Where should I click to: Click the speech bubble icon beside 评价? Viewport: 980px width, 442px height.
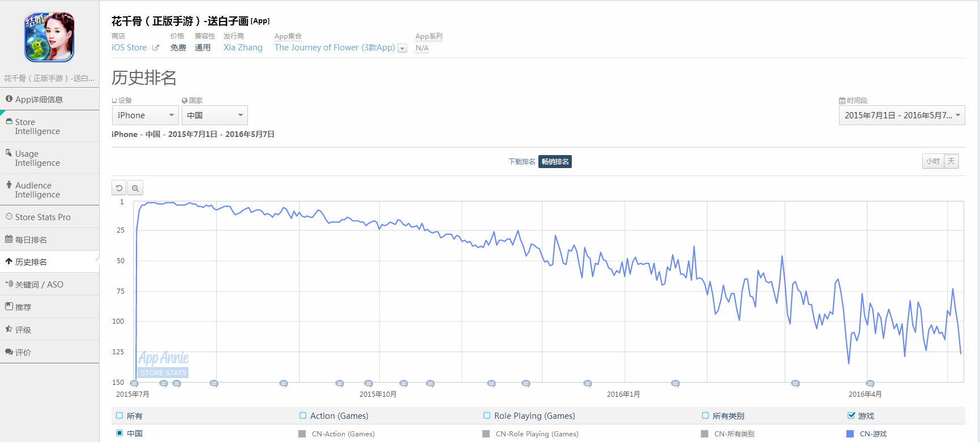[9, 351]
